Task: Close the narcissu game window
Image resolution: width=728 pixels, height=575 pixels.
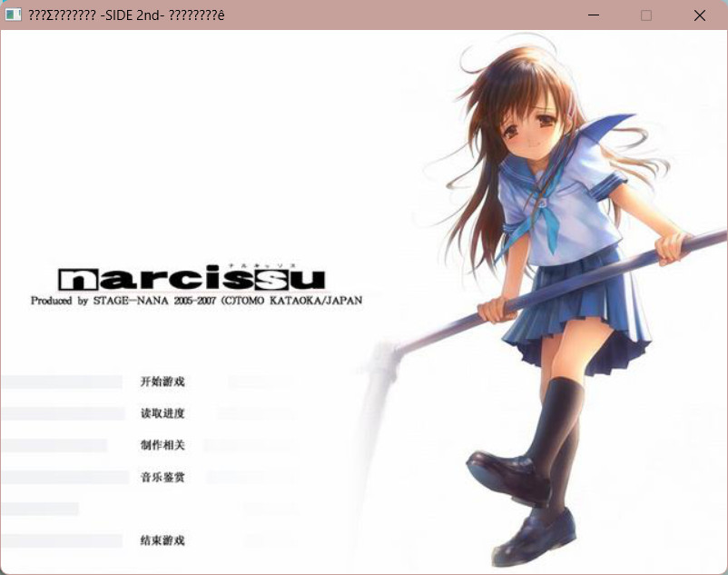Action: [700, 15]
